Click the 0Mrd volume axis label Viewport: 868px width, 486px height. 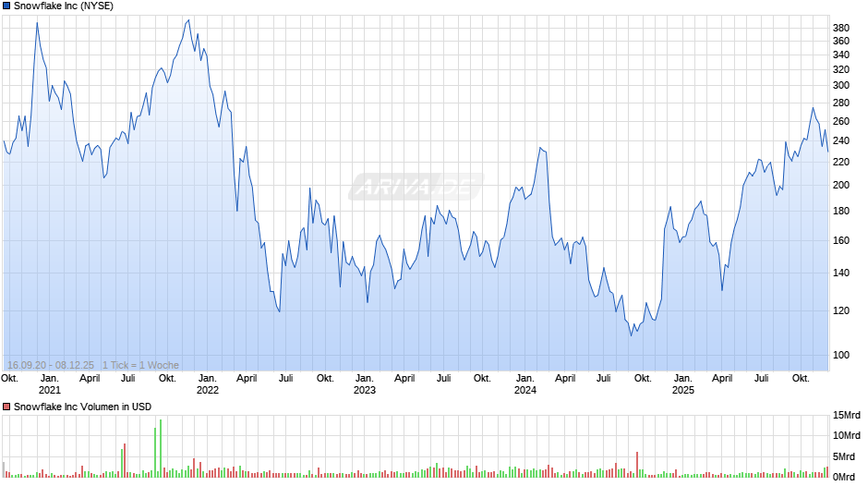pyautogui.click(x=844, y=477)
